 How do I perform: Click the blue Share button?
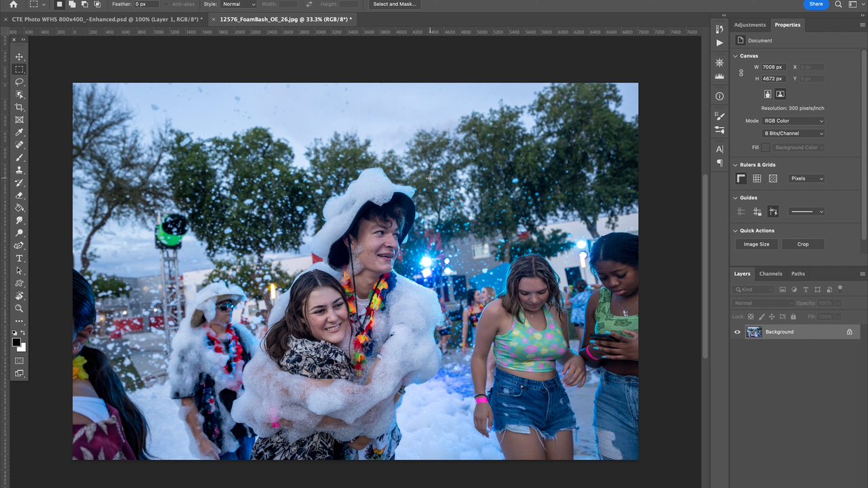tap(816, 4)
